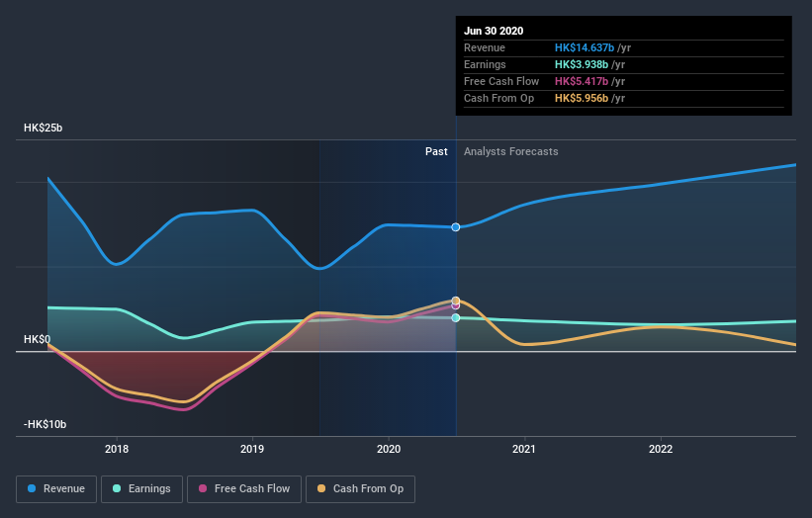
Task: Click the 2022 x-axis label
Action: coord(661,449)
